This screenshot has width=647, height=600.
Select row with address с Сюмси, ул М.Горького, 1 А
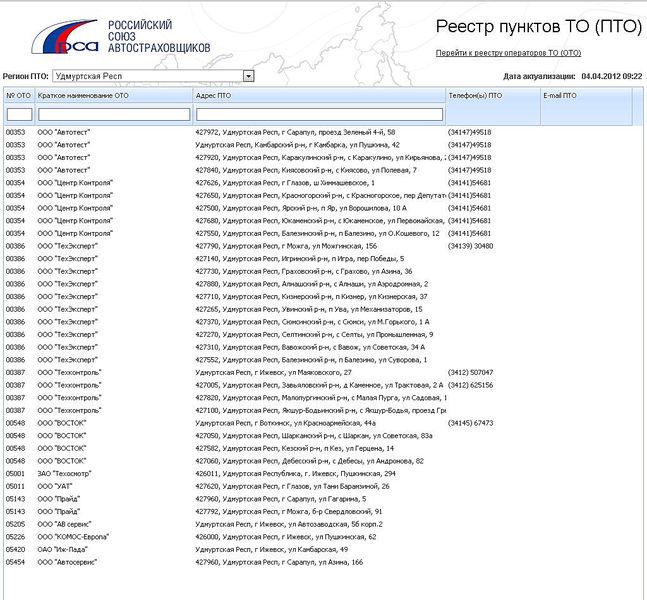click(x=323, y=322)
